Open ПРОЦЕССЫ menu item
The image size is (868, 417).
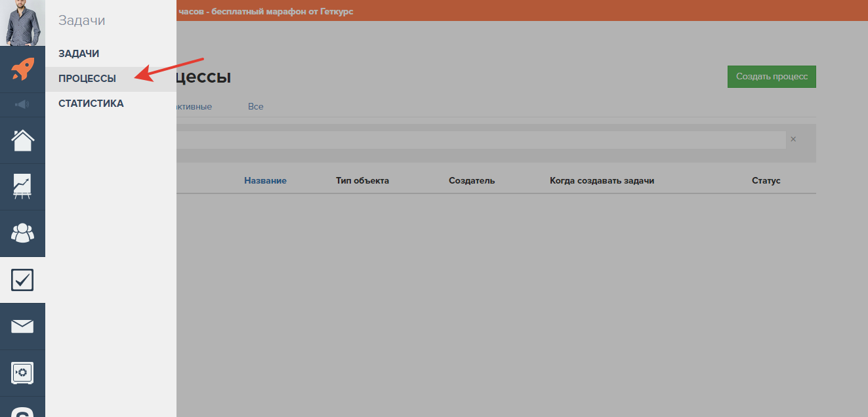pyautogui.click(x=87, y=79)
